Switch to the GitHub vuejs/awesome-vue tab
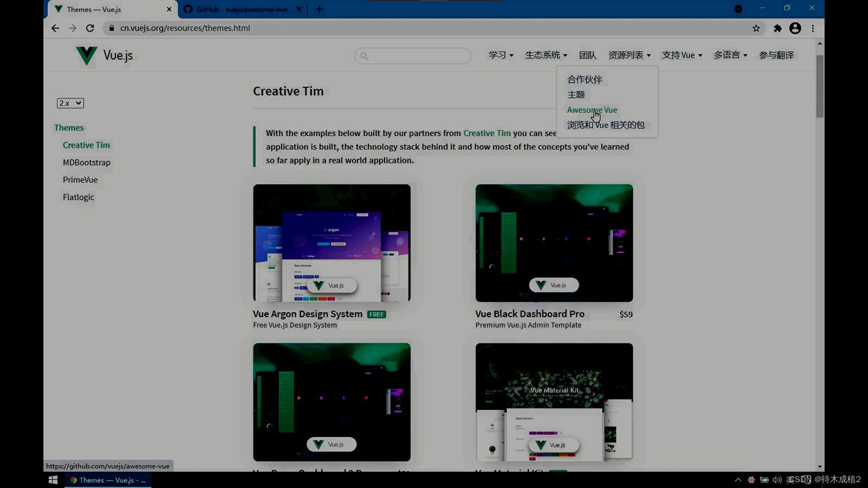868x488 pixels. click(242, 9)
